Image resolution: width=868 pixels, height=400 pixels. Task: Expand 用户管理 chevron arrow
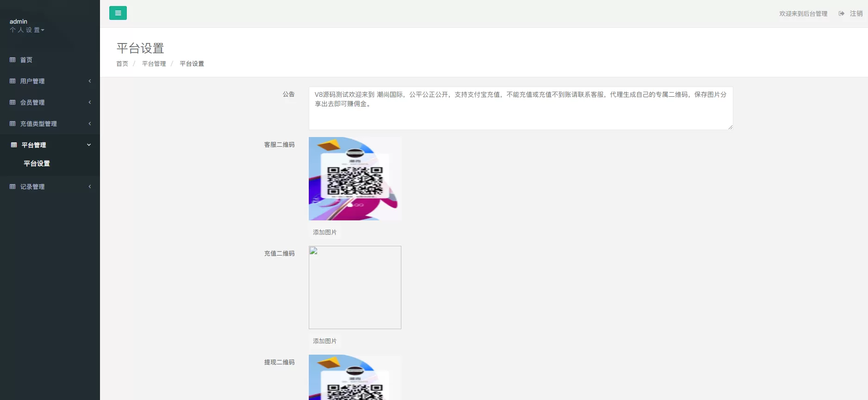90,81
